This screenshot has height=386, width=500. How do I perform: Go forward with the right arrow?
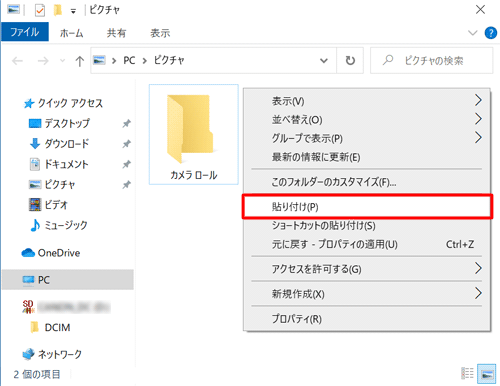(x=43, y=61)
